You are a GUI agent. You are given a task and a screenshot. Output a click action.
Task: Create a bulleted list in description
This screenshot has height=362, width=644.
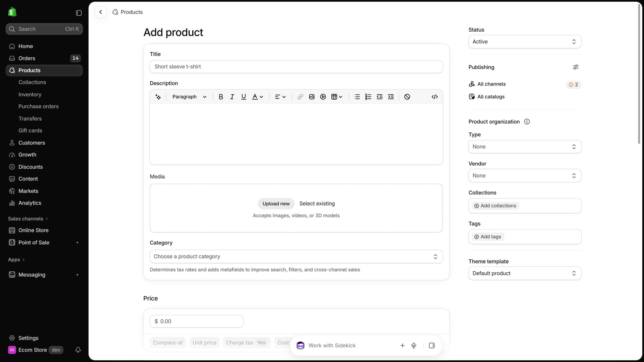[357, 97]
